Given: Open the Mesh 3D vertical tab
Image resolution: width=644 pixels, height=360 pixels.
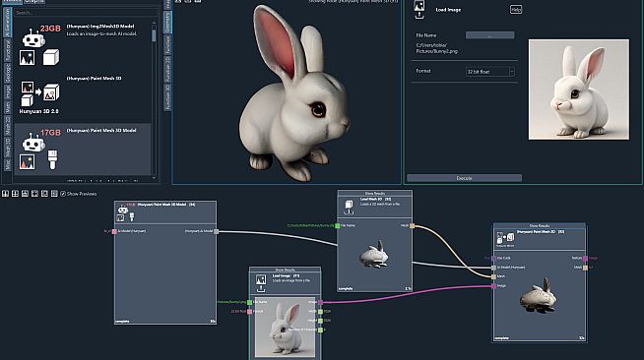Looking at the screenshot, I should pos(8,147).
